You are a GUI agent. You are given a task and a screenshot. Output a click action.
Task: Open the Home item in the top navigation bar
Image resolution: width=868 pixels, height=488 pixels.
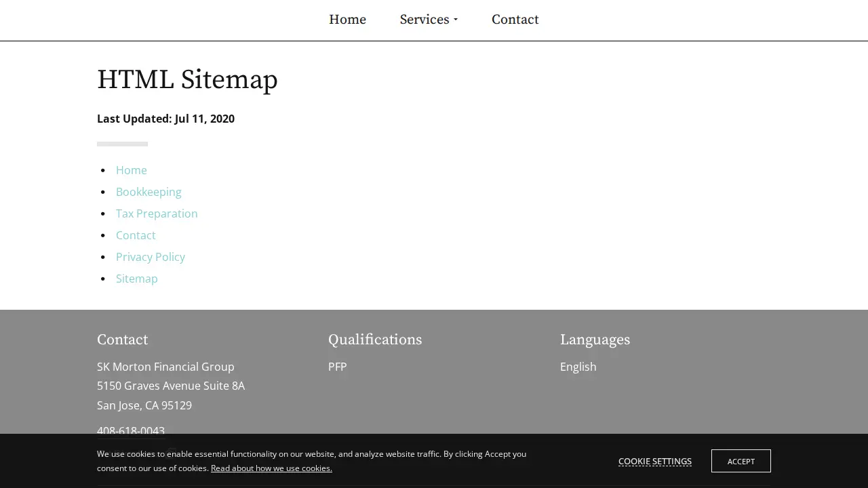coord(347,20)
